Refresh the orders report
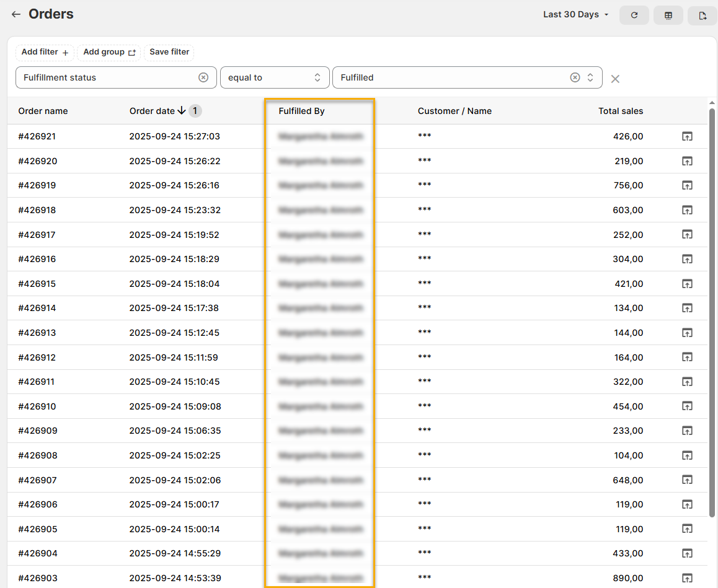The height and width of the screenshot is (588, 718). click(x=634, y=15)
